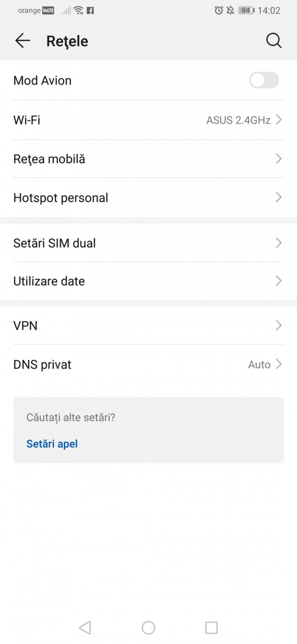This screenshot has width=297, height=644.
Task: Open Setări SIM dual entry
Action: click(54, 243)
